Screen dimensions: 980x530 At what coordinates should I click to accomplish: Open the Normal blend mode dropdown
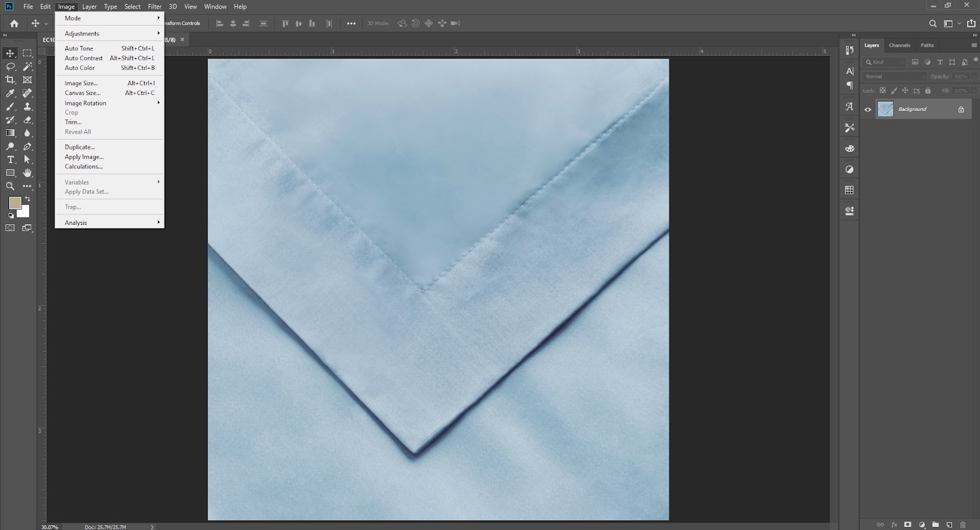click(895, 77)
